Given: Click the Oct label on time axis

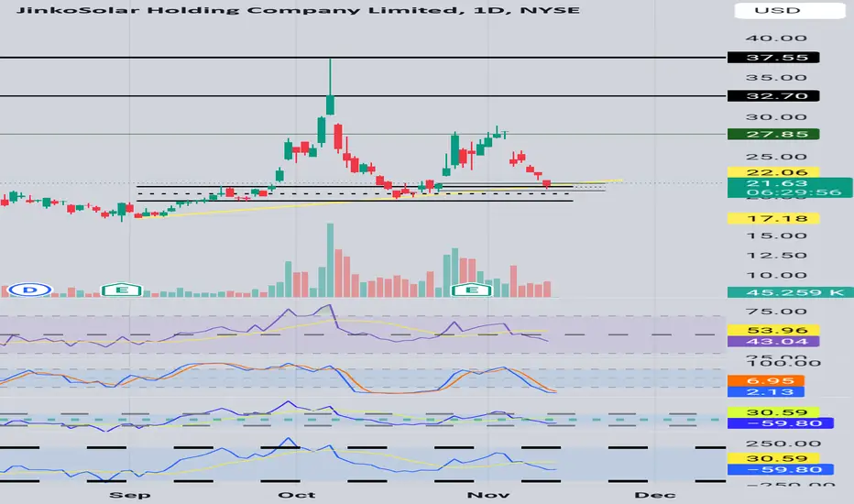Looking at the screenshot, I should (296, 495).
